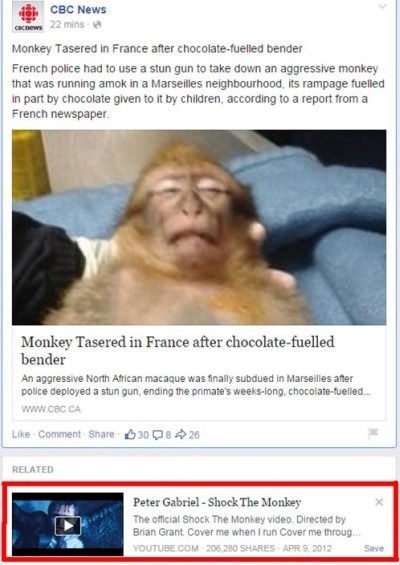Open the 22 mins timestamp link
The width and height of the screenshot is (400, 565).
point(67,25)
